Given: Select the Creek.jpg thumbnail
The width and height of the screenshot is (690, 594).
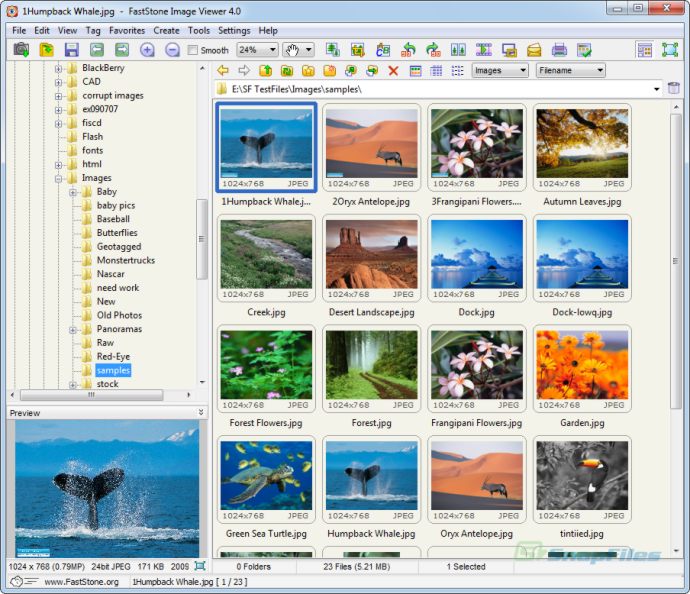Looking at the screenshot, I should click(x=266, y=259).
